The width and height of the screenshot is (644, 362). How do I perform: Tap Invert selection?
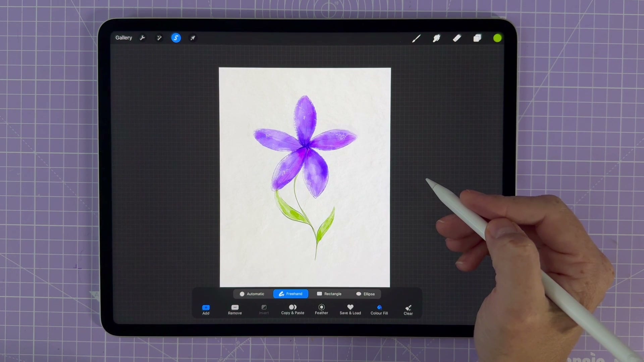click(264, 310)
